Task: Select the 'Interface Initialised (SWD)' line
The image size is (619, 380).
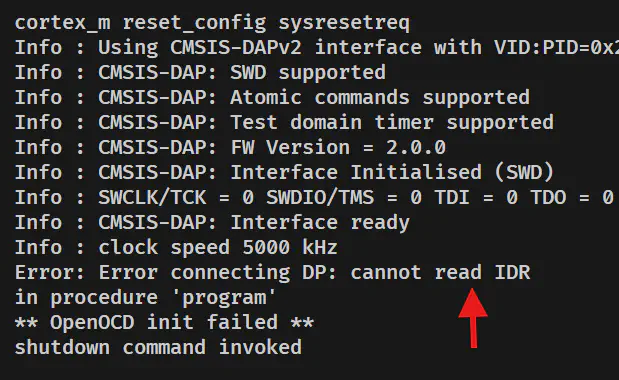Action: click(x=284, y=173)
